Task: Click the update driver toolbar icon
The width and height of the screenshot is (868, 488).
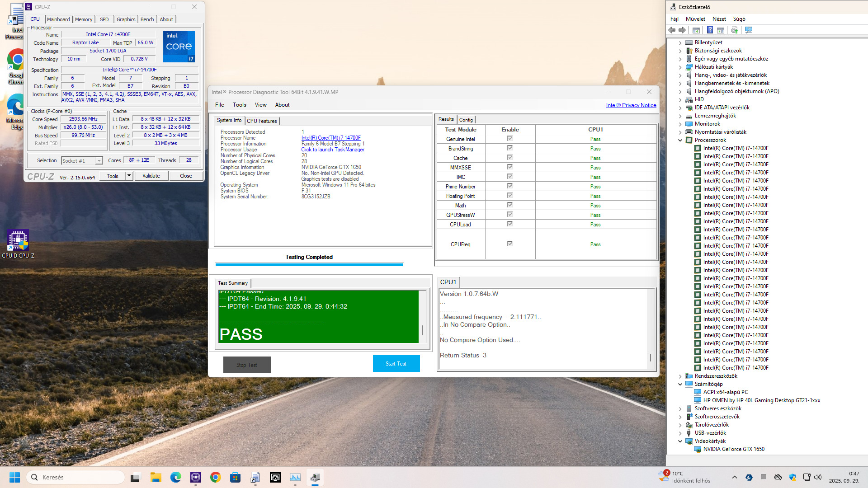Action: click(734, 30)
